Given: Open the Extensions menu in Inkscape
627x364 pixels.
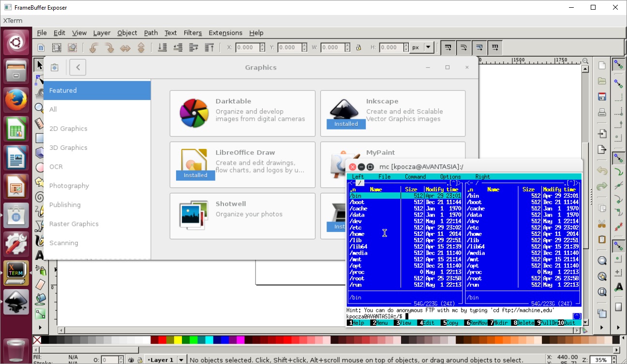Looking at the screenshot, I should click(225, 33).
